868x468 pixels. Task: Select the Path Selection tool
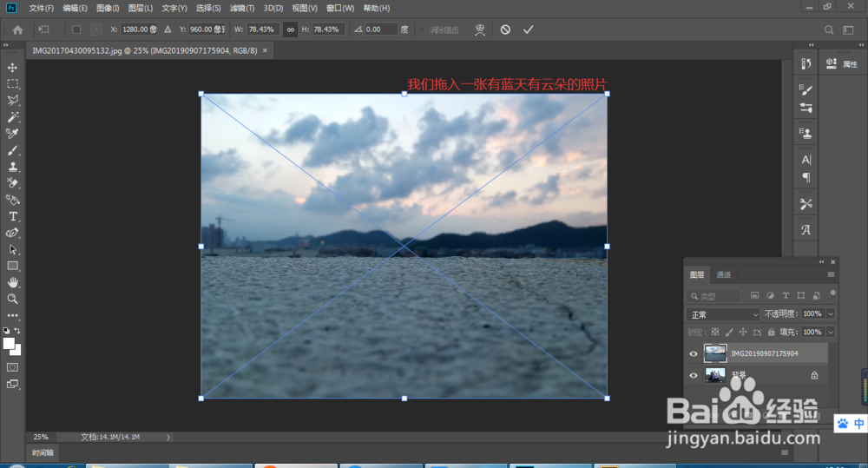click(x=12, y=249)
